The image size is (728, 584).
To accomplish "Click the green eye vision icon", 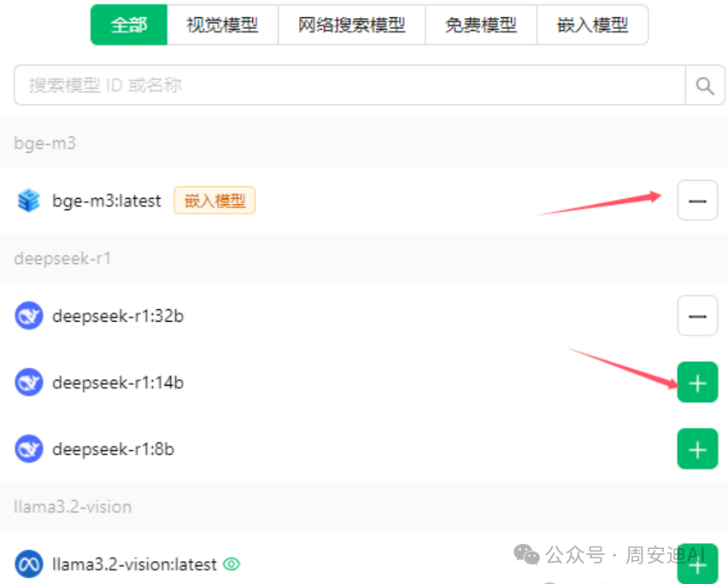I will coord(232,564).
